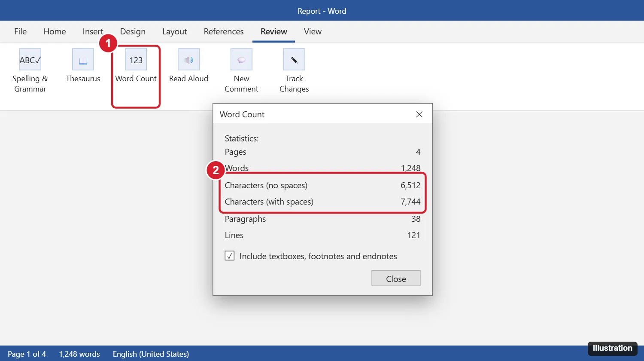Select the Words statistic row
This screenshot has width=644, height=361.
tap(322, 168)
